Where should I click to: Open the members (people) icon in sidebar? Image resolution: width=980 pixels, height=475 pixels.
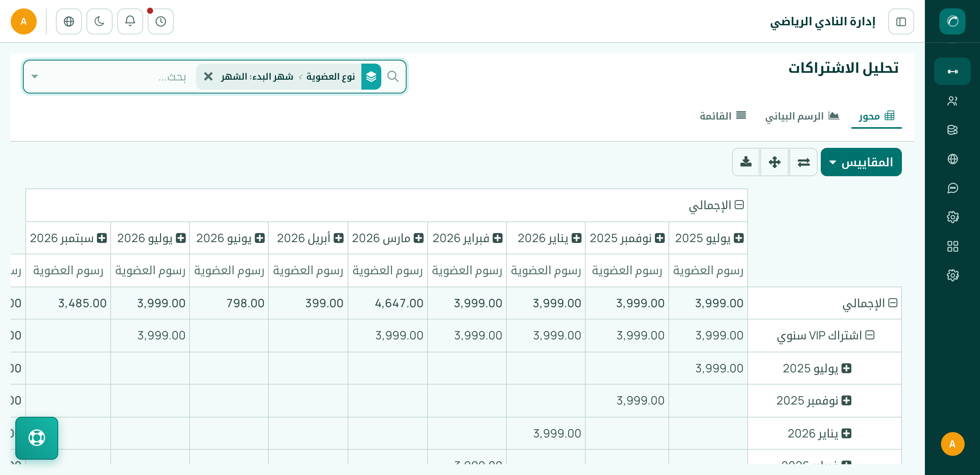click(x=952, y=101)
